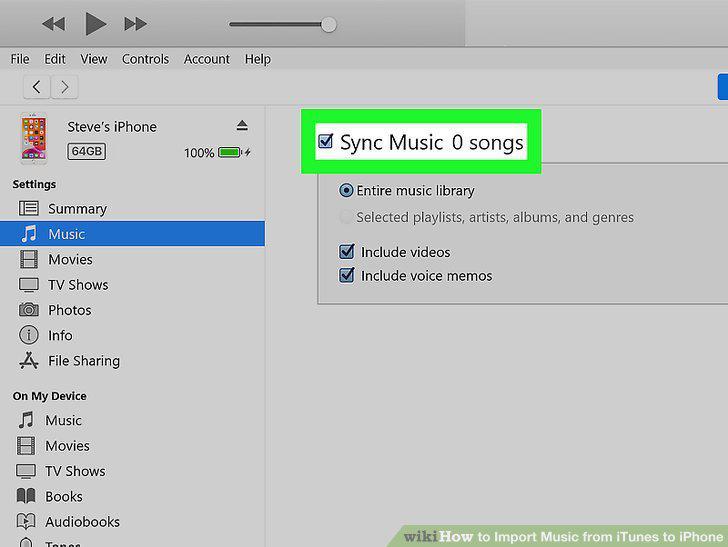
Task: Skip ahead with the fast-forward button
Action: point(135,24)
